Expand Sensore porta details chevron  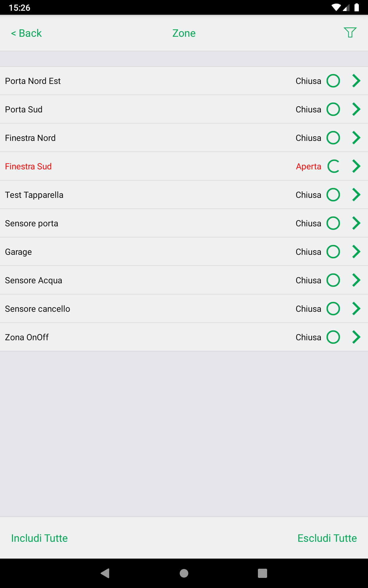click(356, 223)
